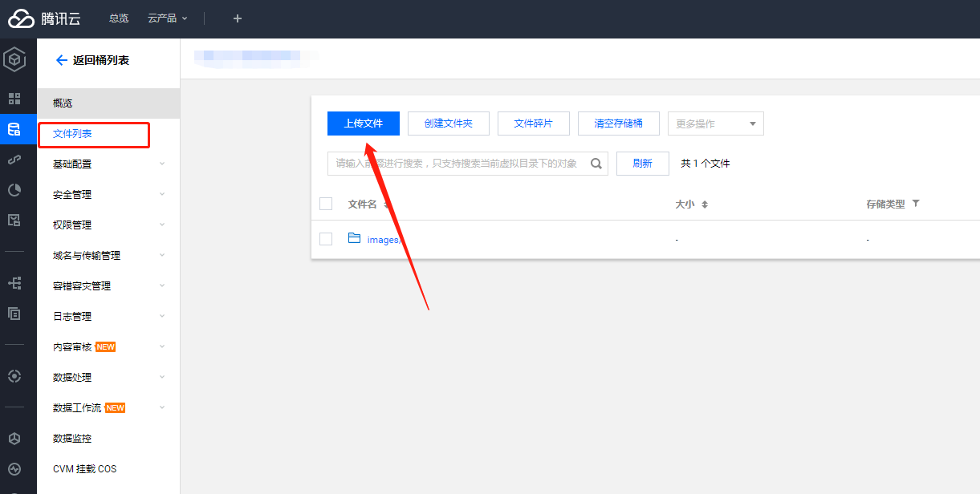This screenshot has height=494, width=980.
Task: Click the 大小 column header text
Action: 685,204
